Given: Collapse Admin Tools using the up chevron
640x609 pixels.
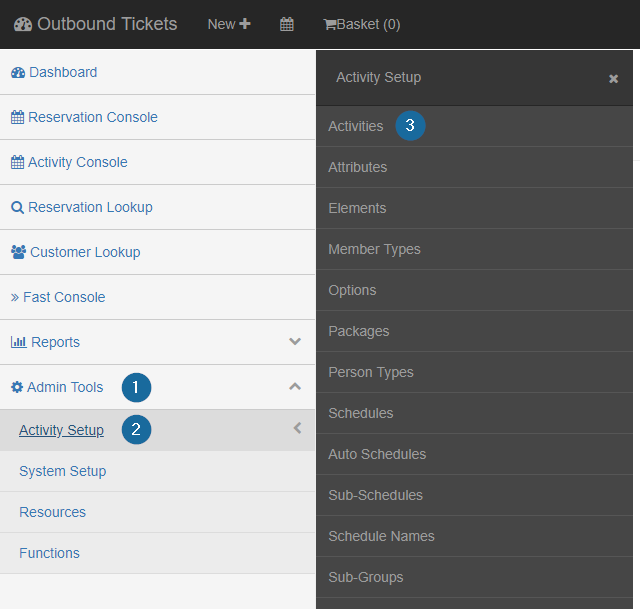Looking at the screenshot, I should 295,387.
